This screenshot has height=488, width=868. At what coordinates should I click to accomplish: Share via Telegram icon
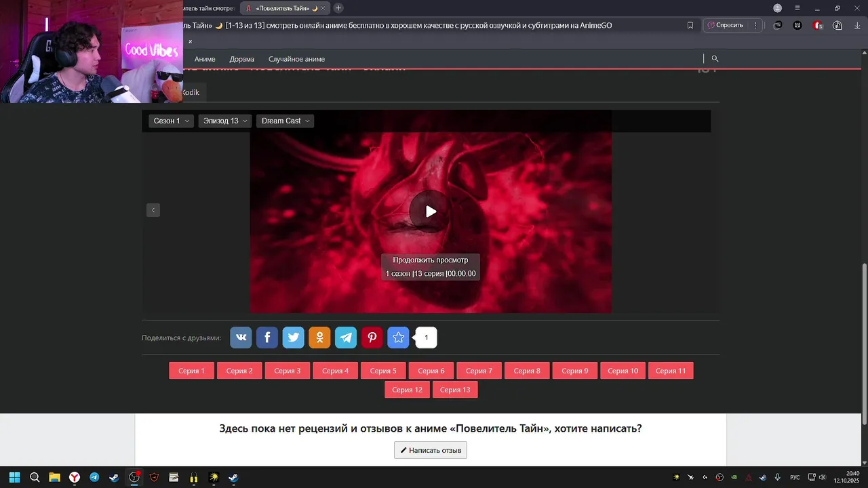pyautogui.click(x=346, y=338)
